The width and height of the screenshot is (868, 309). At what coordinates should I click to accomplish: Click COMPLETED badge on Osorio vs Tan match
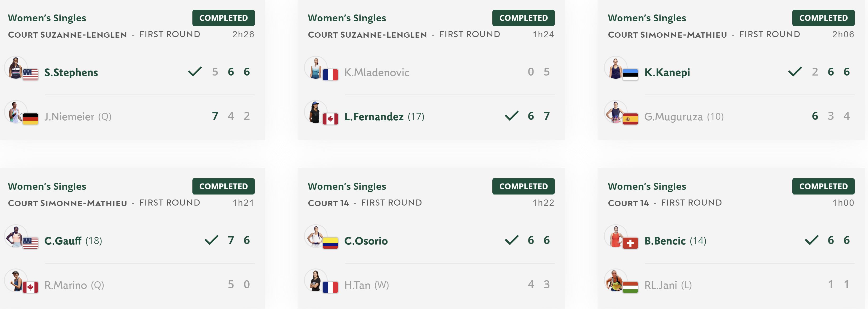point(523,186)
